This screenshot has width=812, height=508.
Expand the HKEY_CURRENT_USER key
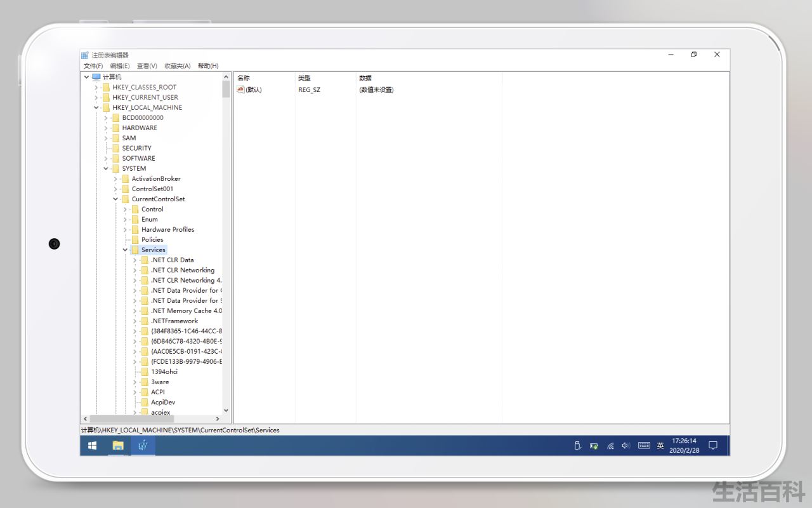[96, 97]
